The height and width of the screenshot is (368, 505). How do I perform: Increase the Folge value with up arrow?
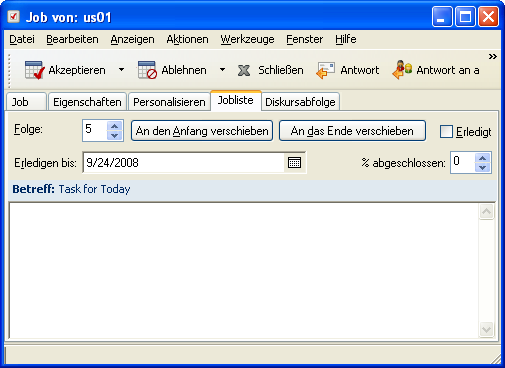point(115,126)
